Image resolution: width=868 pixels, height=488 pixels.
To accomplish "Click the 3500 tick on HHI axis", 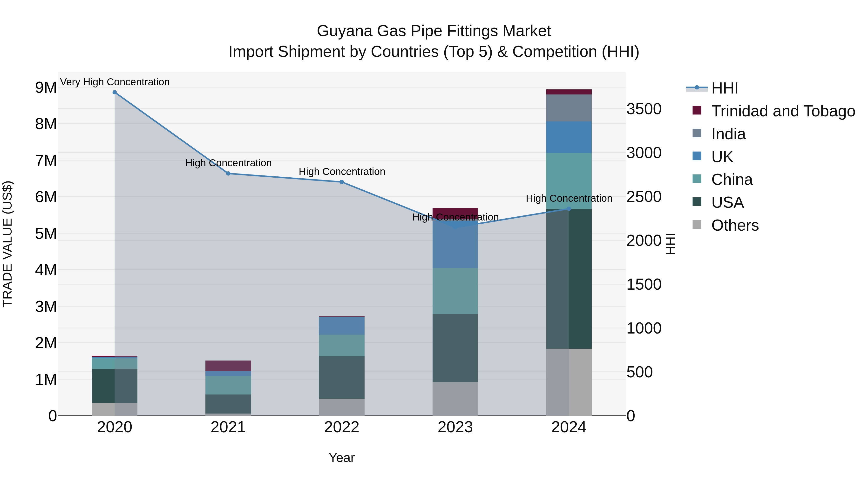I will (x=644, y=109).
